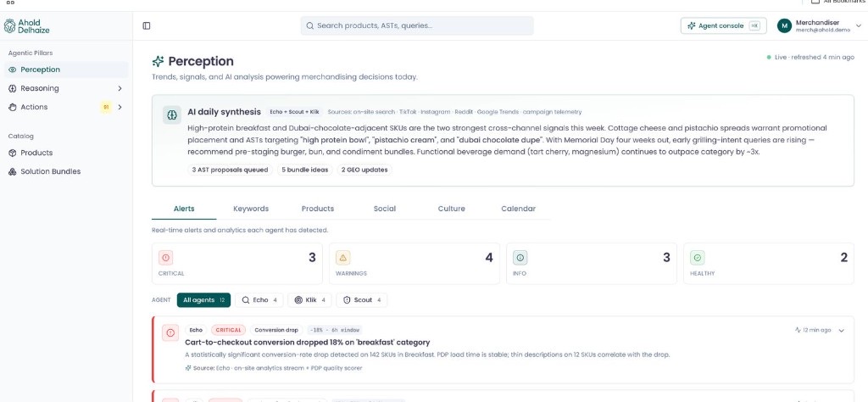Click the orange Warnings triangle icon

tap(342, 258)
